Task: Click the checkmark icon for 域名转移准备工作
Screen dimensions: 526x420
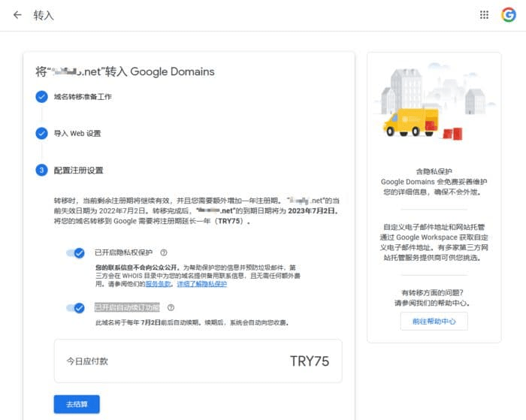Action: coord(41,97)
